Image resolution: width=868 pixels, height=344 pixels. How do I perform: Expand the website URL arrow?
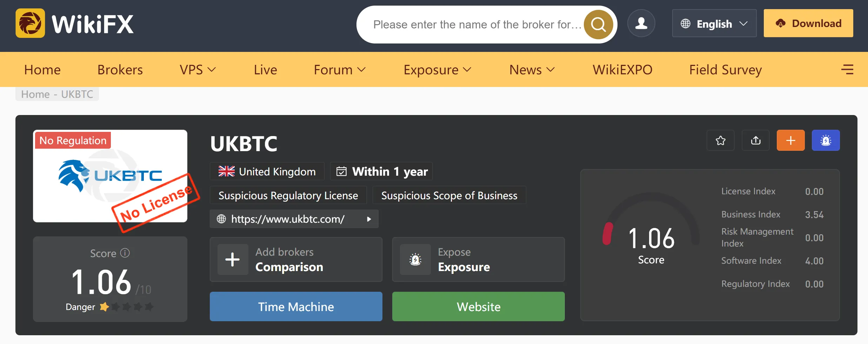(369, 219)
